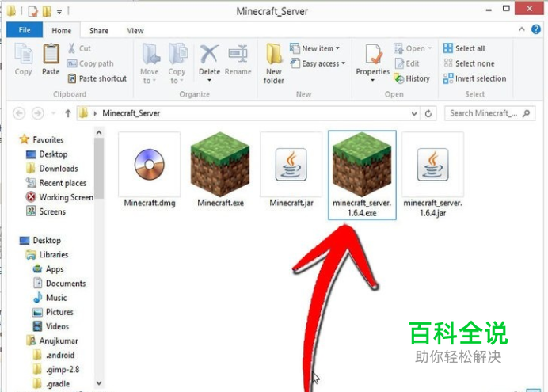
Task: Open the Documents library
Action: 59,284
